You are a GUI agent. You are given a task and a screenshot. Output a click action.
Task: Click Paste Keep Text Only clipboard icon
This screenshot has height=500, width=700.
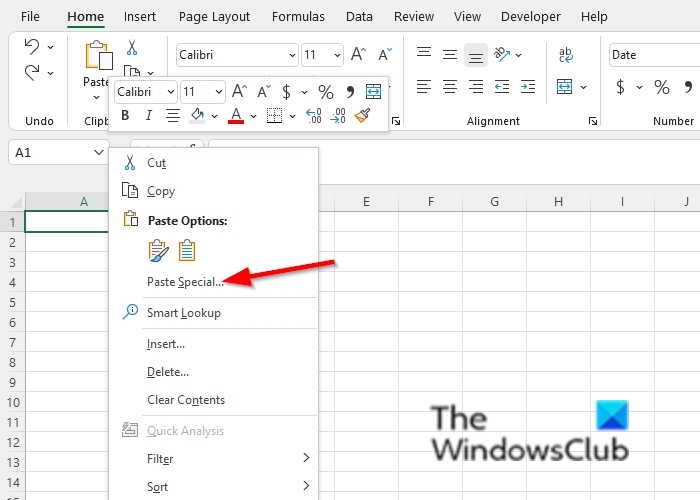tap(187, 250)
